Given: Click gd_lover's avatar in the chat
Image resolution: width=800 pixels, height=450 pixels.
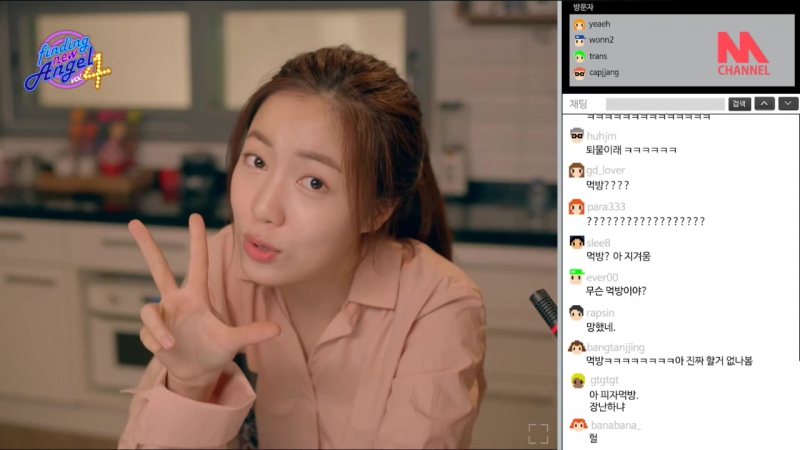Looking at the screenshot, I should pyautogui.click(x=577, y=170).
